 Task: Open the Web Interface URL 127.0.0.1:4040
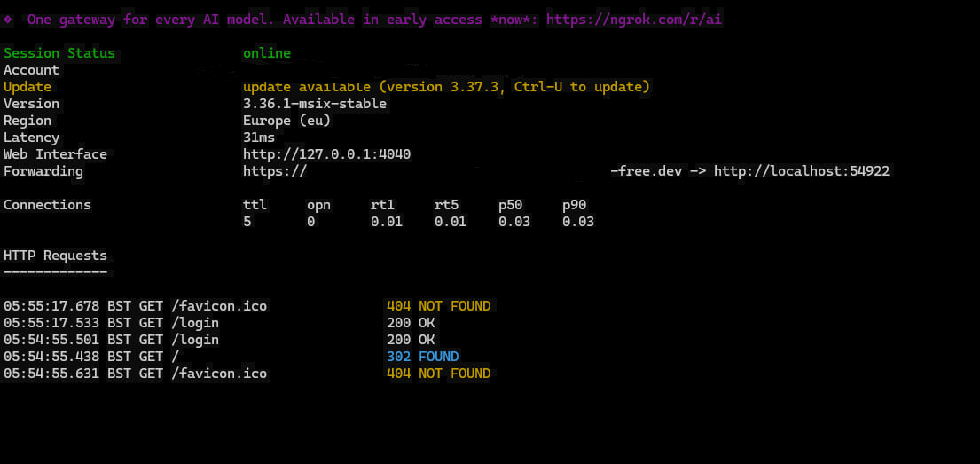pyautogui.click(x=326, y=154)
